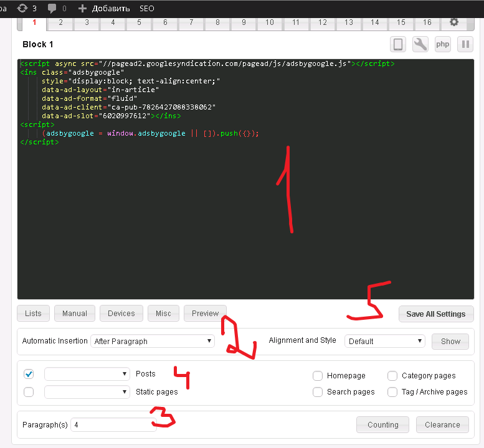
Task: Switch to block tab 10
Action: [x=270, y=22]
